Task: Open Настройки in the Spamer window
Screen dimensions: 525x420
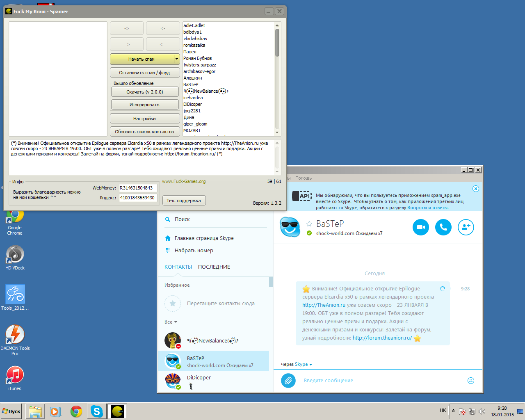Action: 145,119
